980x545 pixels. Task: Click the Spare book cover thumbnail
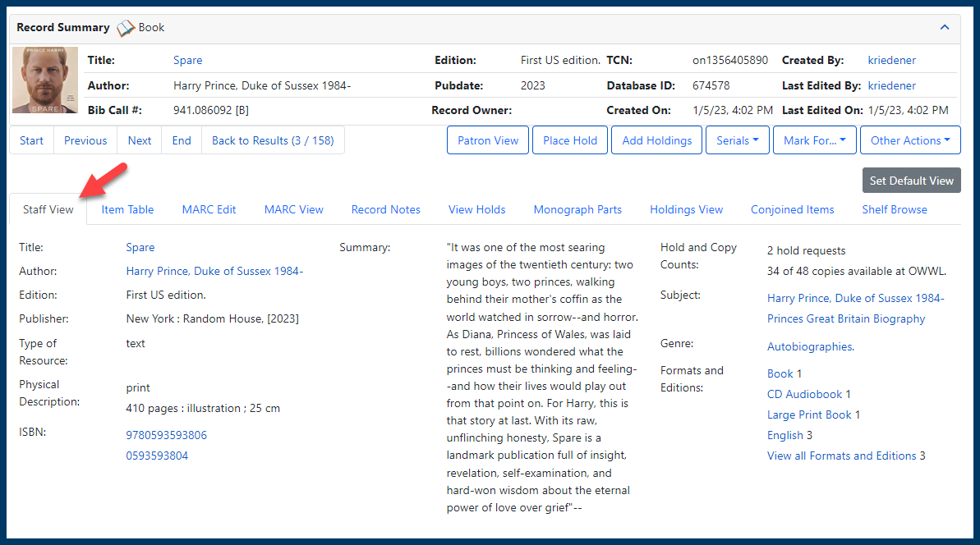click(x=45, y=80)
